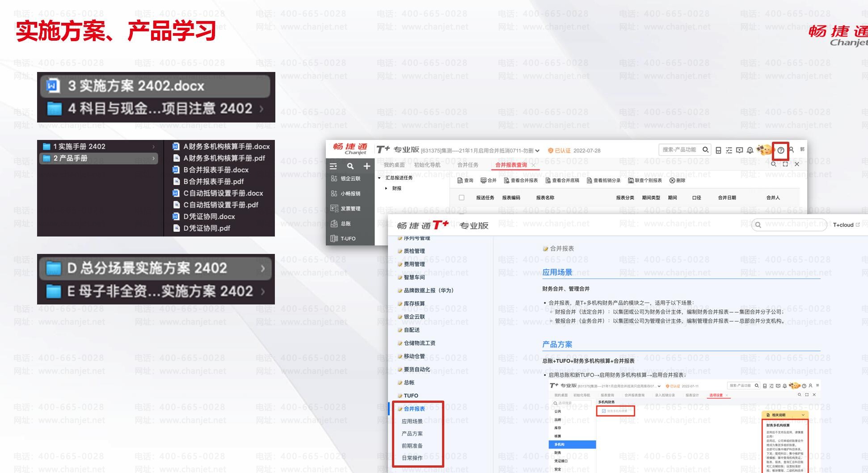868x473 pixels.
Task: Click the help page search box
Action: [x=789, y=225]
